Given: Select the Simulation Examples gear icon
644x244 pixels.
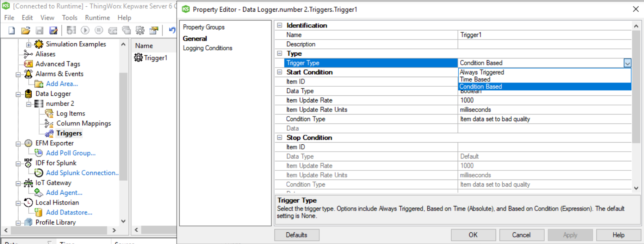Looking at the screenshot, I should [x=39, y=44].
